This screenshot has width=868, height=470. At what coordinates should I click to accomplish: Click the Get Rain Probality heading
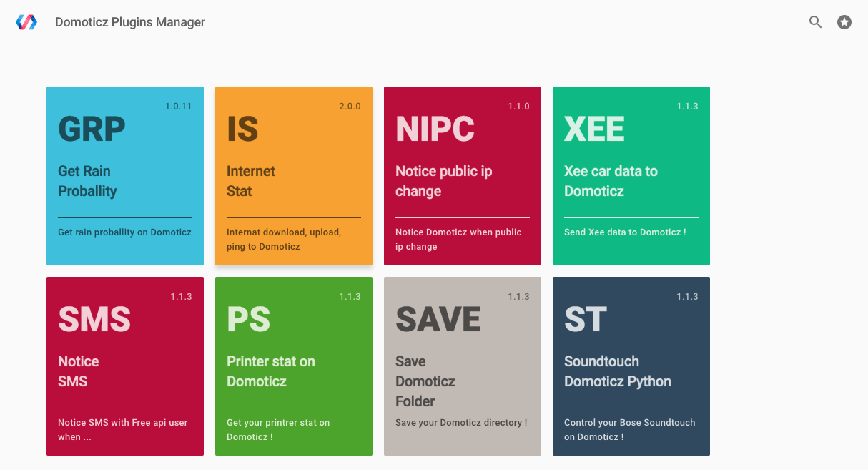coord(87,181)
